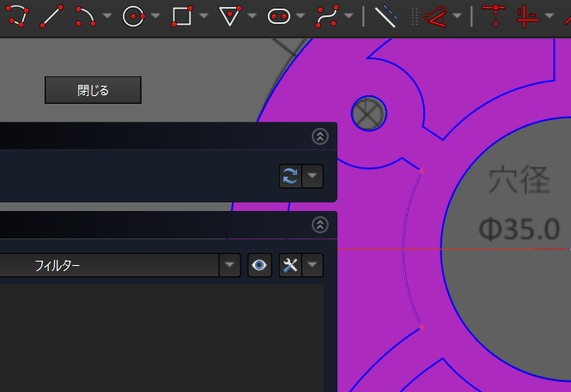Expand the フィルター dropdown arrow
571x392 pixels.
229,265
